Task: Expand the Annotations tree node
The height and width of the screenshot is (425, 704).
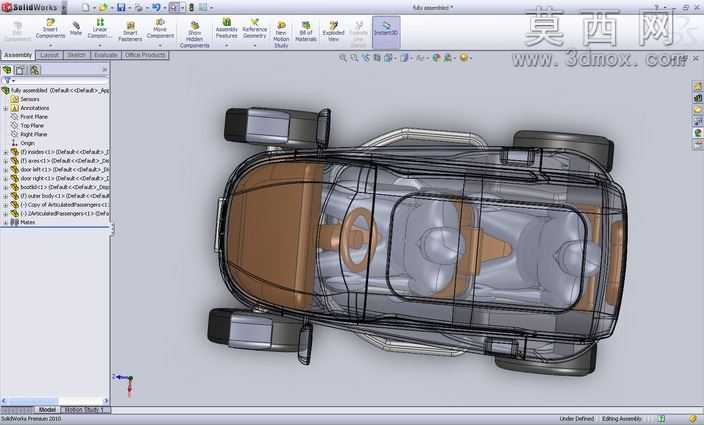Action: [x=6, y=108]
